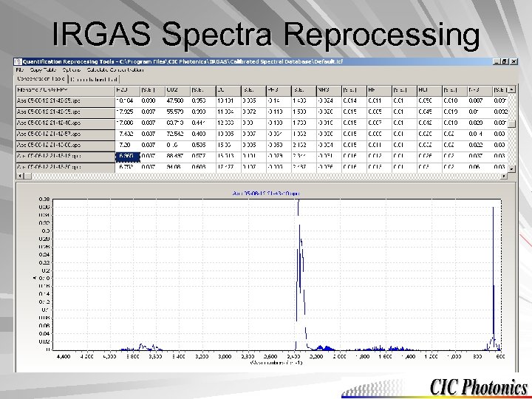Image resolution: width=532 pixels, height=399 pixels.
Task: Open the Calculate Concentration menu
Action: tap(115, 70)
